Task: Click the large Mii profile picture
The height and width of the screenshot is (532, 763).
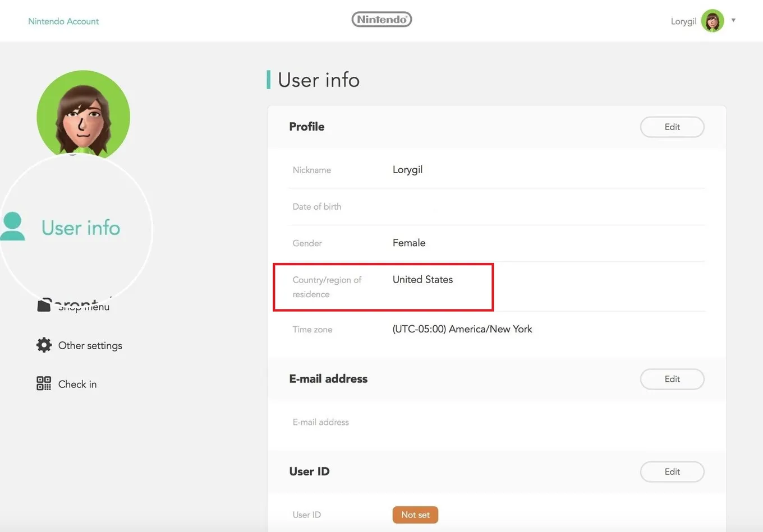Action: pyautogui.click(x=83, y=115)
